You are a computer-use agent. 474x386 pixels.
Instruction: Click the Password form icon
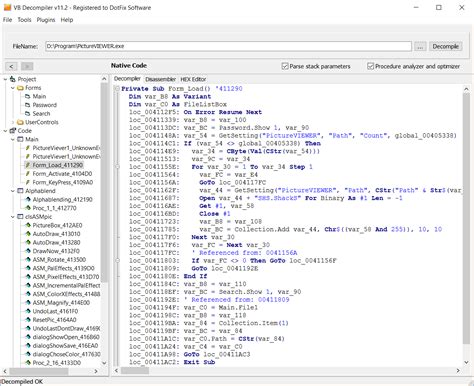pyautogui.click(x=28, y=105)
